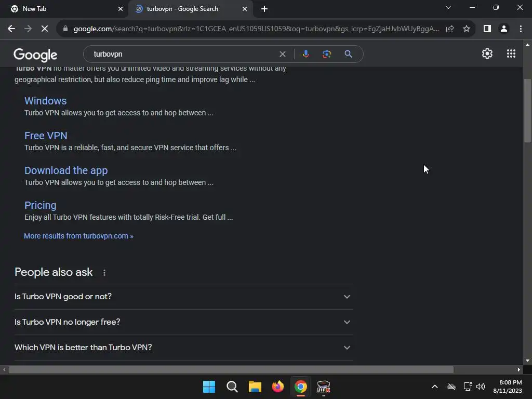The width and height of the screenshot is (532, 399).
Task: Click the address bar URL
Action: pyautogui.click(x=256, y=29)
